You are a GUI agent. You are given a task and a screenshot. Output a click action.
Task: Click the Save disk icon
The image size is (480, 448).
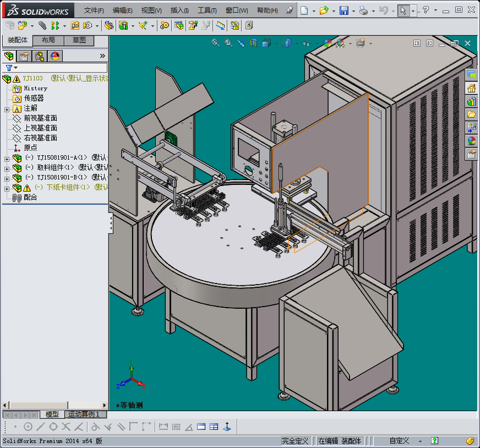pos(343,10)
